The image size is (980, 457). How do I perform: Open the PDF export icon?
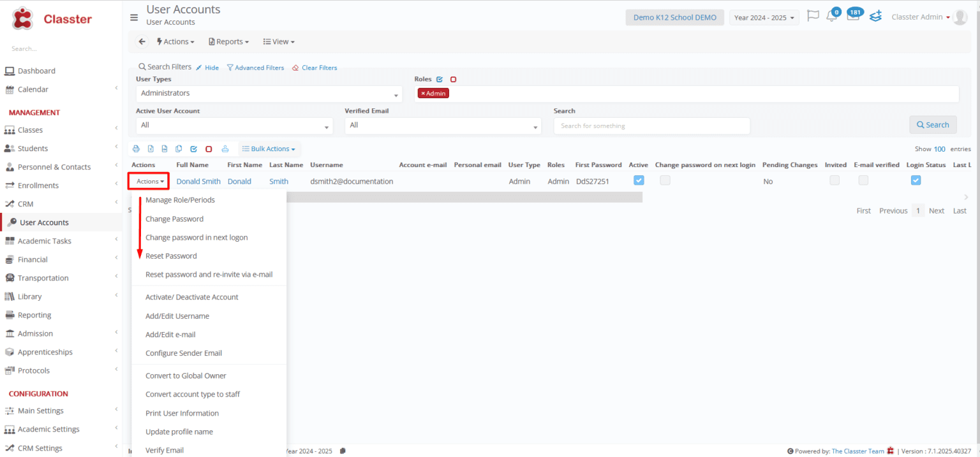tap(165, 149)
